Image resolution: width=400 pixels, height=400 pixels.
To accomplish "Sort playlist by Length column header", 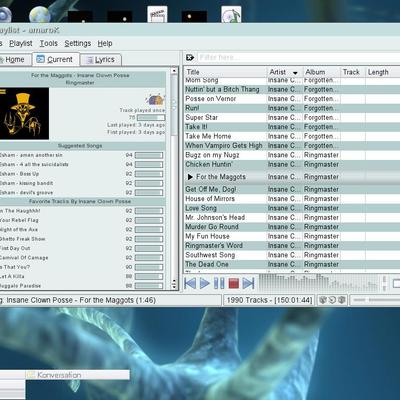I will point(382,72).
